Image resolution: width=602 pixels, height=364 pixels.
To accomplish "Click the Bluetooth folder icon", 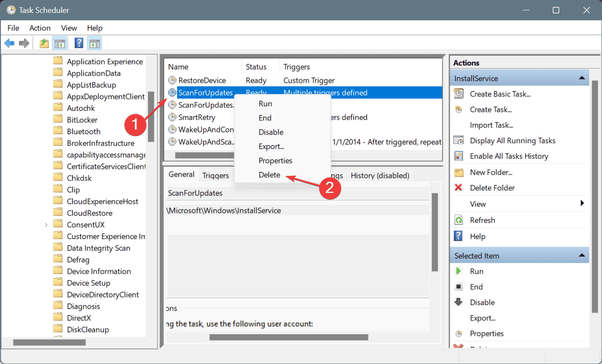I will 58,131.
